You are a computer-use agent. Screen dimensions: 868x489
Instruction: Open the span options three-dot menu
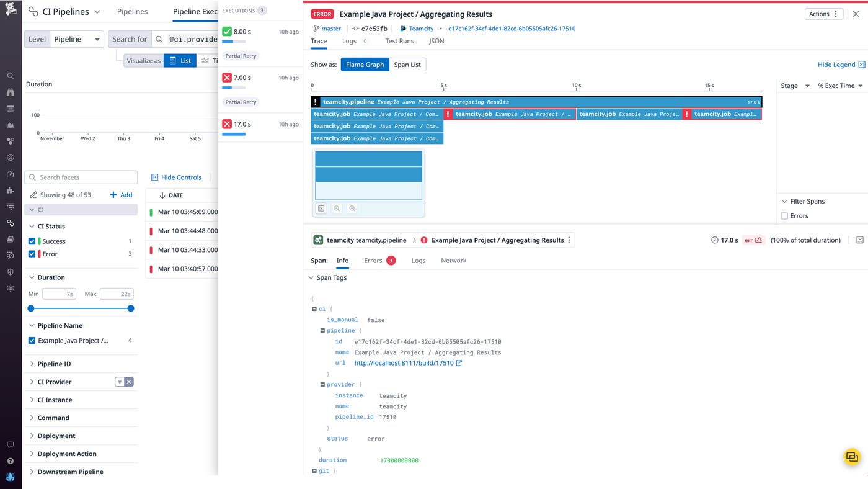(569, 240)
